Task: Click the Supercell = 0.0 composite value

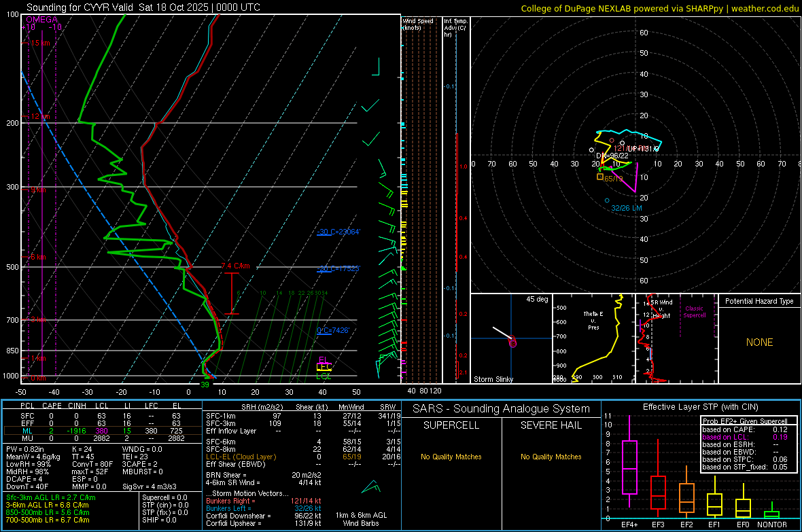Action: click(x=164, y=497)
